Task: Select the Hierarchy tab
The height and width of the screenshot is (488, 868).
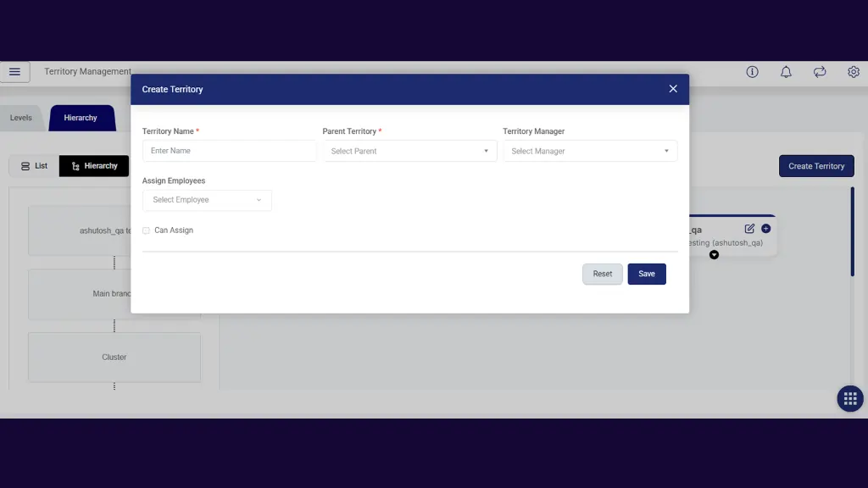Action: [81, 118]
